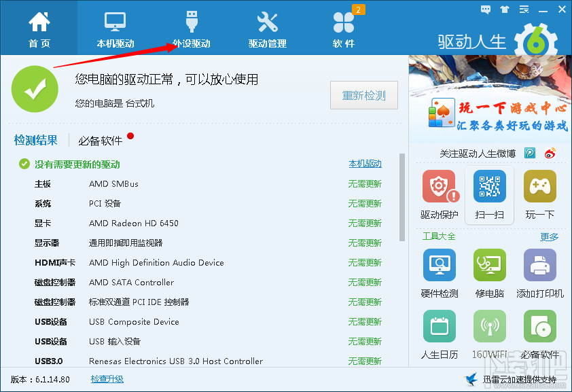Click the 关注驱动人生微博 text
572x392 pixels.
[x=478, y=154]
